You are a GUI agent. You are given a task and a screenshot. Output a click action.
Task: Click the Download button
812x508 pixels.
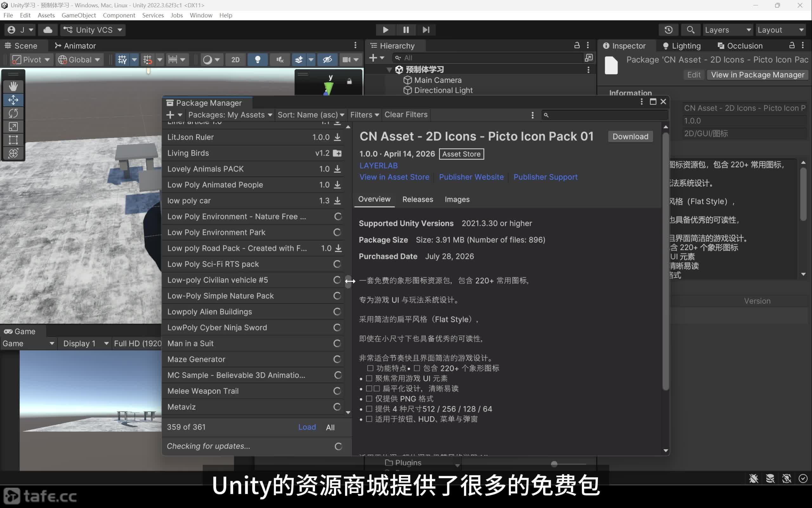(631, 137)
